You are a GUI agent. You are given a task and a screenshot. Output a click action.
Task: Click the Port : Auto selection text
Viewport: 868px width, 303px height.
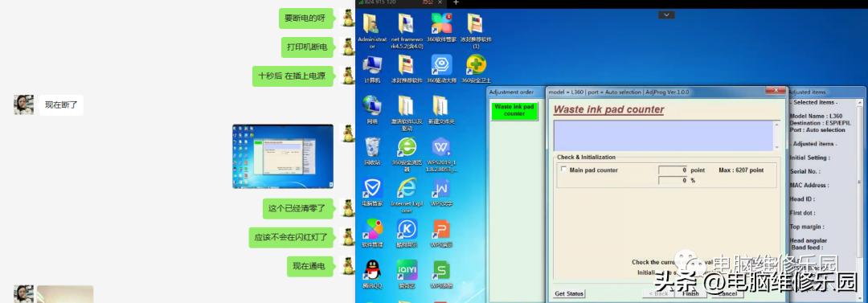817,130
